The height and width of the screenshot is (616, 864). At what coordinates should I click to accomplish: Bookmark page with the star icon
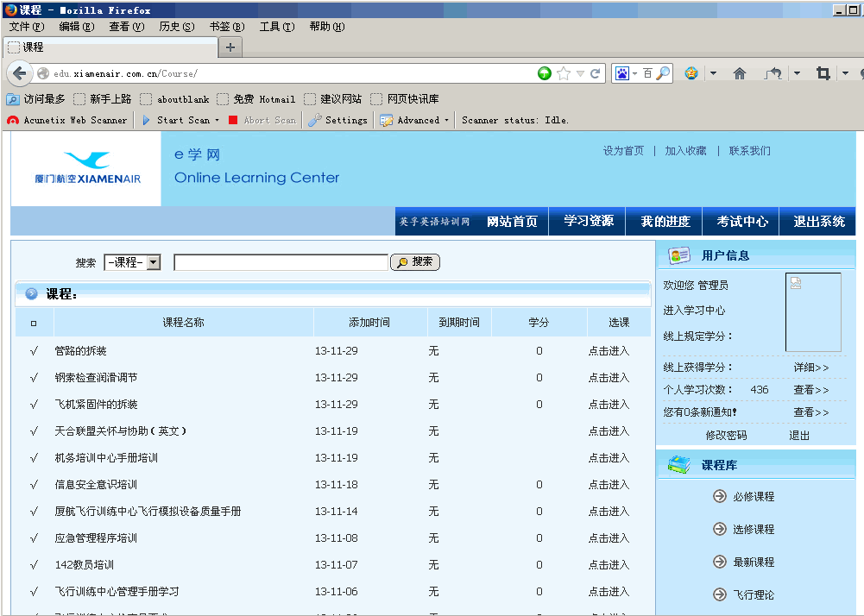(563, 73)
